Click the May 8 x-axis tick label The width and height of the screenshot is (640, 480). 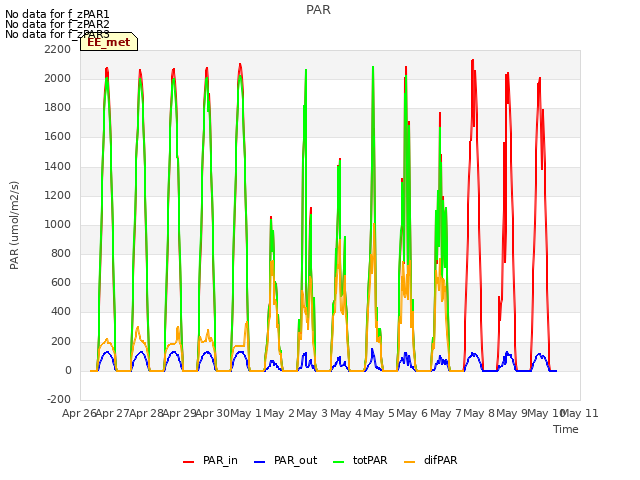click(x=479, y=413)
